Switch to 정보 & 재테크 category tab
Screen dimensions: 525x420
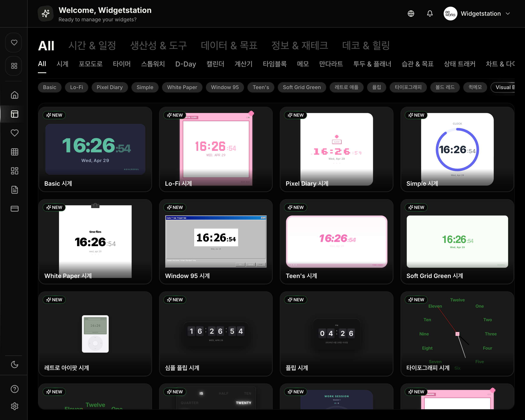coord(300,46)
